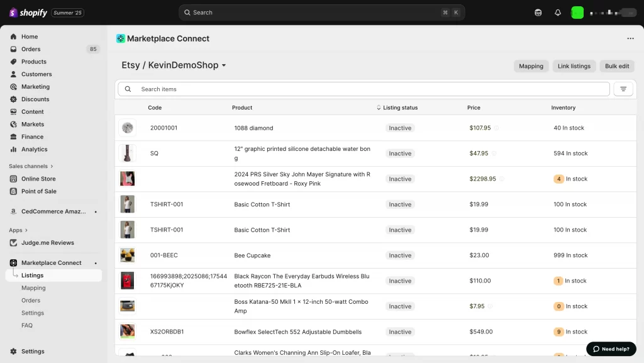Open the FAQ submenu item
This screenshot has height=363, width=644.
[27, 326]
